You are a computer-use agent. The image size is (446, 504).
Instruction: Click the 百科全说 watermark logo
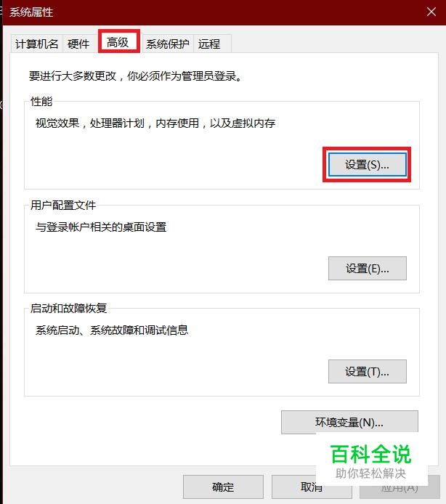371,461
